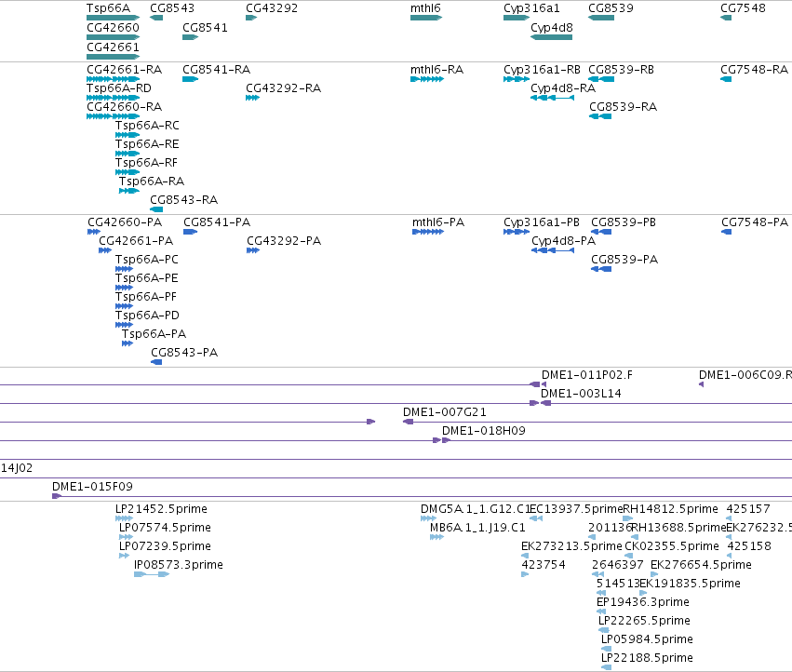This screenshot has height=672, width=792.
Task: Click the Tsp66A-RA transcript
Action: click(129, 191)
